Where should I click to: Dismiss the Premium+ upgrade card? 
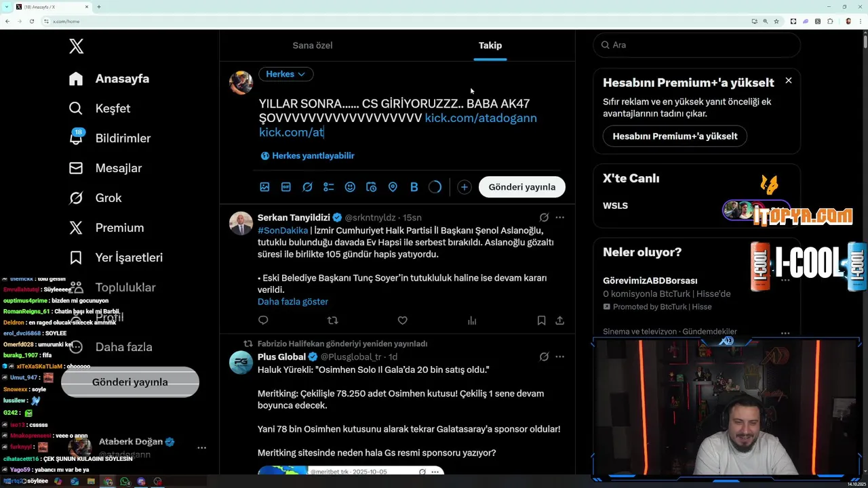pos(789,81)
